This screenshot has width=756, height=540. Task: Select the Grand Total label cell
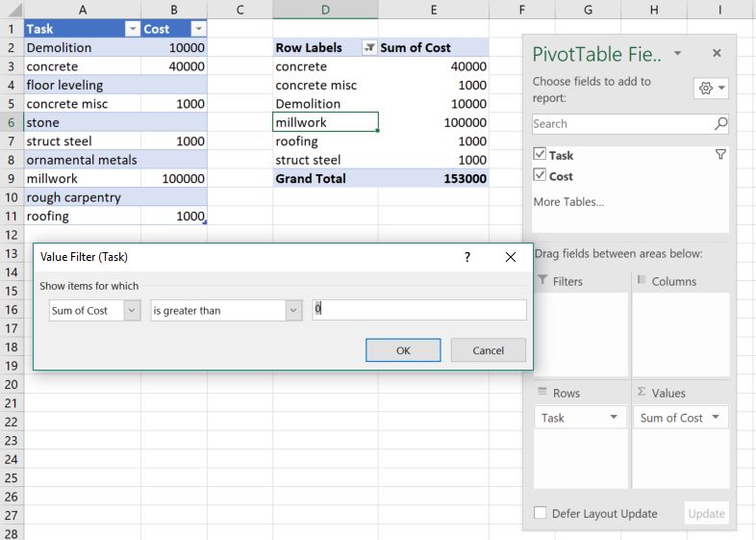pos(325,179)
